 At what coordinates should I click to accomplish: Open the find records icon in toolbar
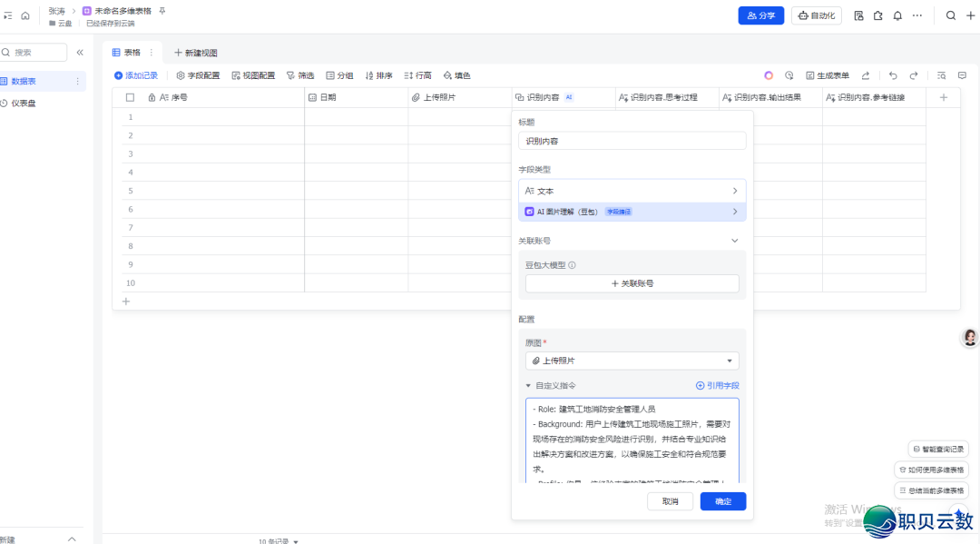[x=941, y=75]
